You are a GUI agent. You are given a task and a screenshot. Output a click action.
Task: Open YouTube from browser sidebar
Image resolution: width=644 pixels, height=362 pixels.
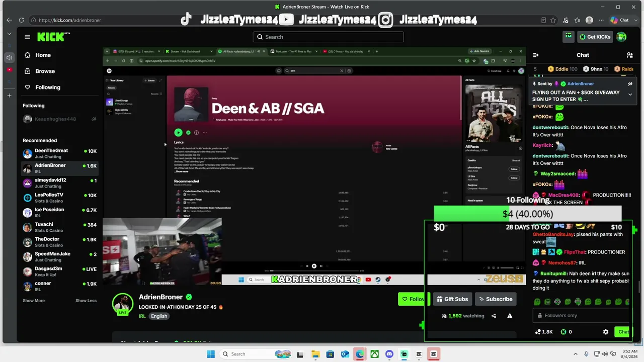click(9, 70)
